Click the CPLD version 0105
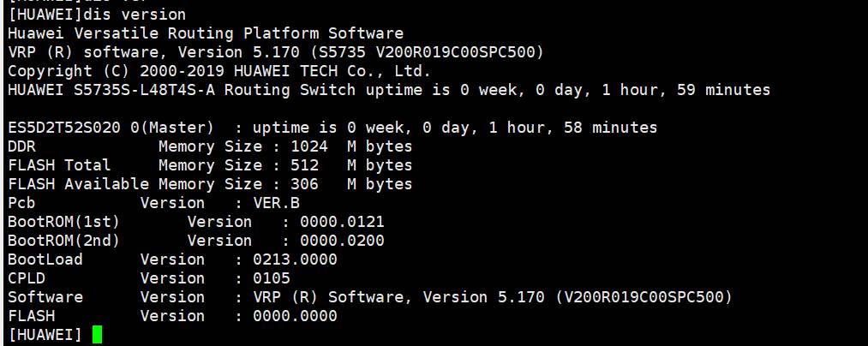 [272, 278]
